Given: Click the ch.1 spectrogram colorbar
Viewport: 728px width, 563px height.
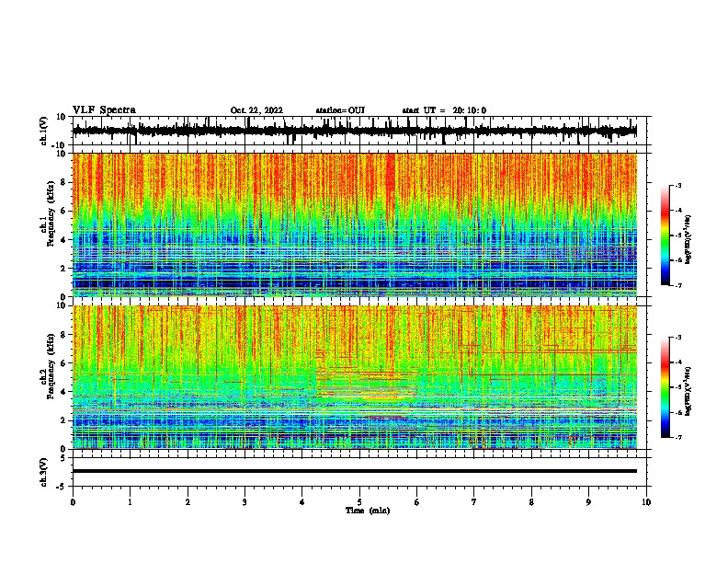Looking at the screenshot, I should pyautogui.click(x=665, y=236).
